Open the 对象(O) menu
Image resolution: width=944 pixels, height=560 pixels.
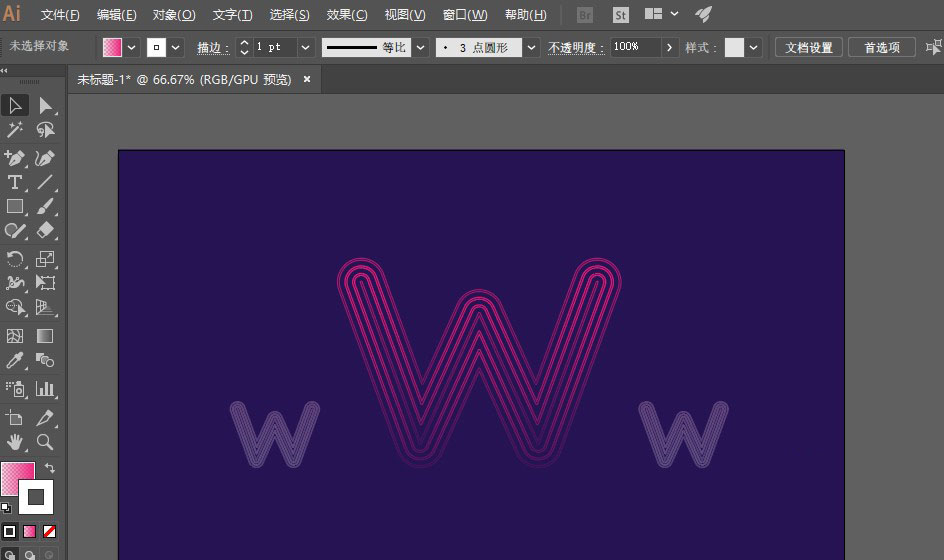click(x=173, y=14)
